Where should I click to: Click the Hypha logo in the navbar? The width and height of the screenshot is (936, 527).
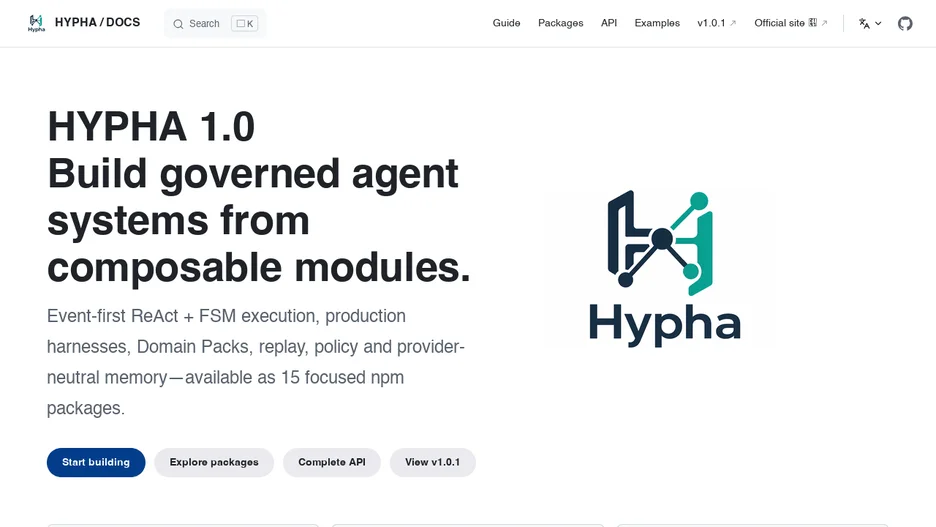click(x=36, y=23)
